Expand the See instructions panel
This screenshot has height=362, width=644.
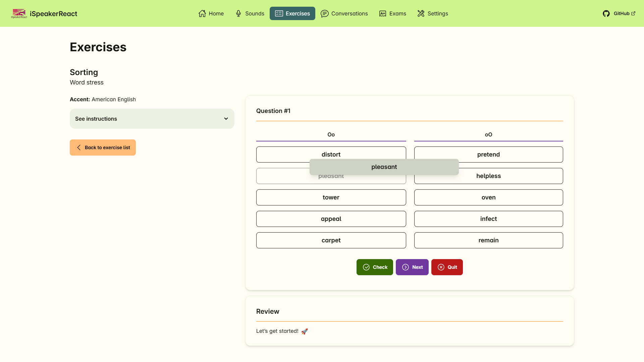tap(152, 119)
